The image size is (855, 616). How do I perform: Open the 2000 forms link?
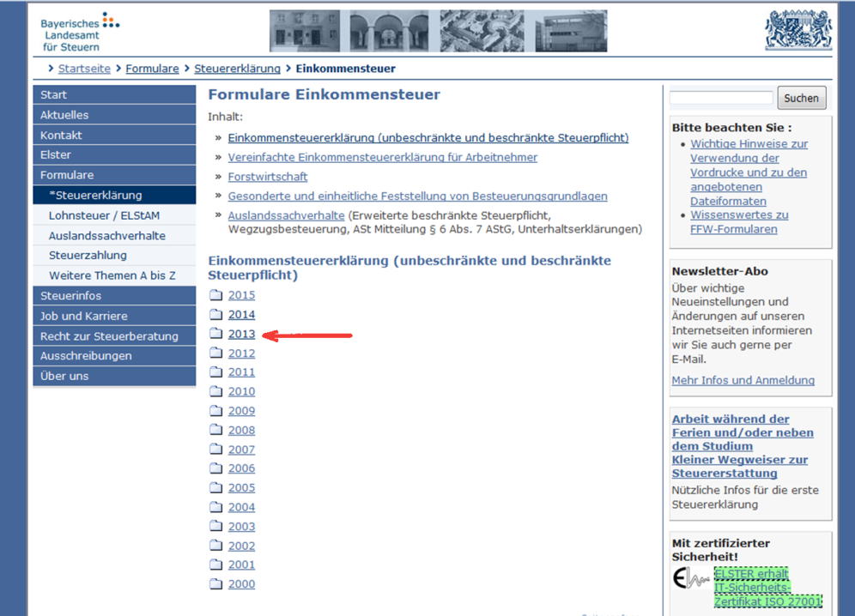pos(241,584)
